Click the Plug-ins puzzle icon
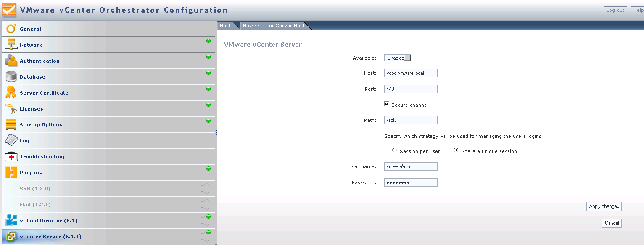Viewport: 644px width, 245px height. coord(11,172)
